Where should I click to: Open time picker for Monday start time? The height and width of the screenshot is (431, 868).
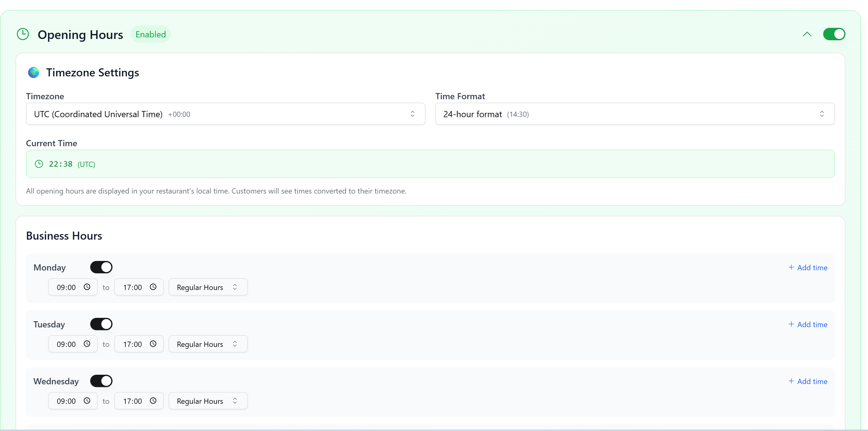(x=87, y=287)
